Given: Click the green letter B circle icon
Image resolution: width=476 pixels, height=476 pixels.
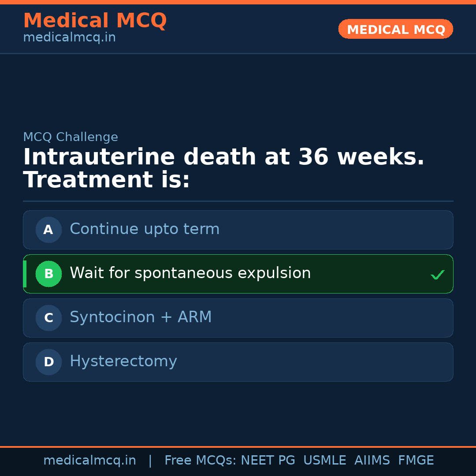Looking at the screenshot, I should [48, 274].
